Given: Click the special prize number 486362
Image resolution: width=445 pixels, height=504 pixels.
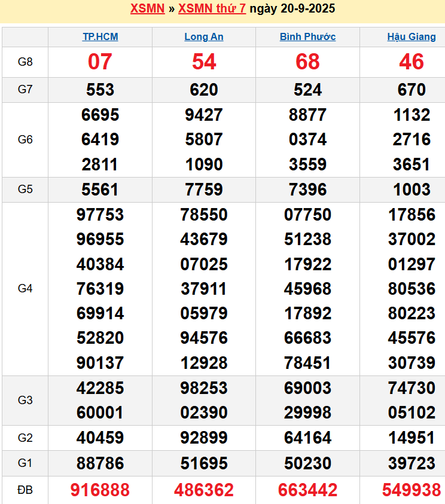Looking at the screenshot, I should pyautogui.click(x=204, y=490).
